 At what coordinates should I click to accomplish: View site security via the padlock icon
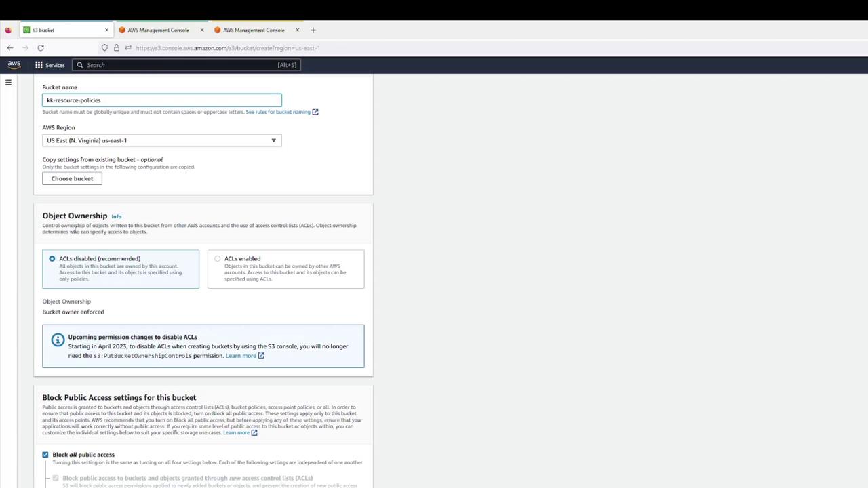[117, 48]
